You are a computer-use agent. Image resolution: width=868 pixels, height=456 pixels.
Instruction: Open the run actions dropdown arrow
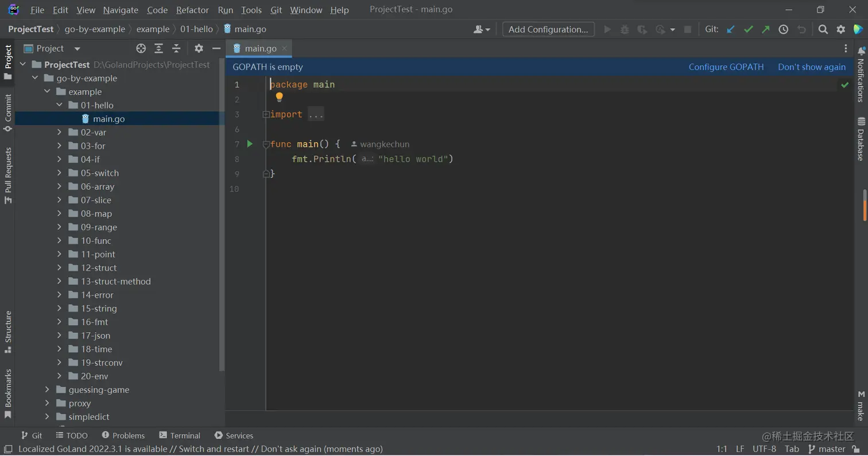click(x=672, y=29)
